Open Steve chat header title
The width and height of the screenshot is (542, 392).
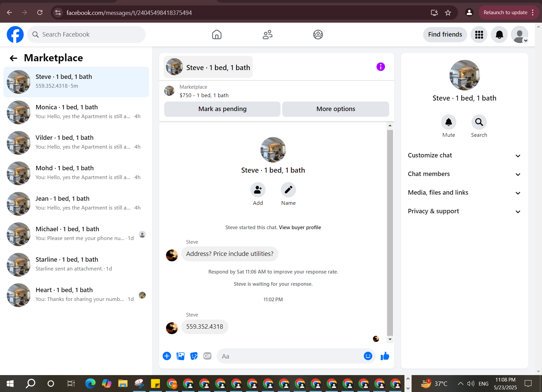[208, 67]
